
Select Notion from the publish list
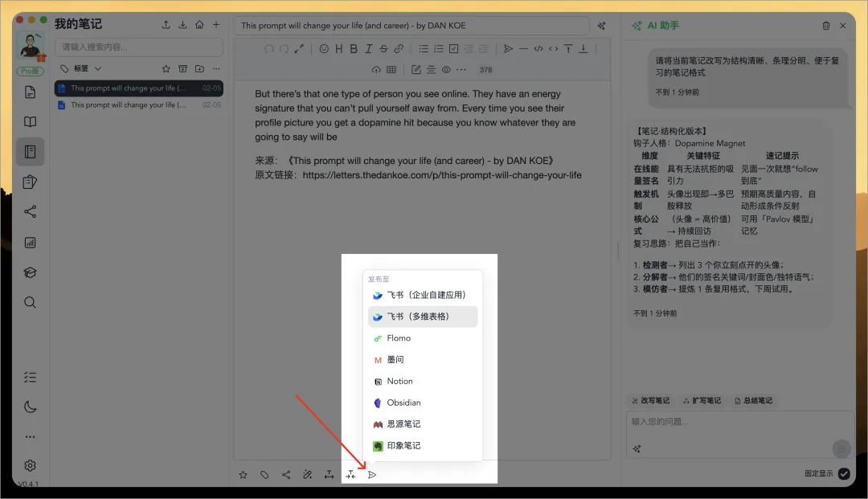click(399, 381)
